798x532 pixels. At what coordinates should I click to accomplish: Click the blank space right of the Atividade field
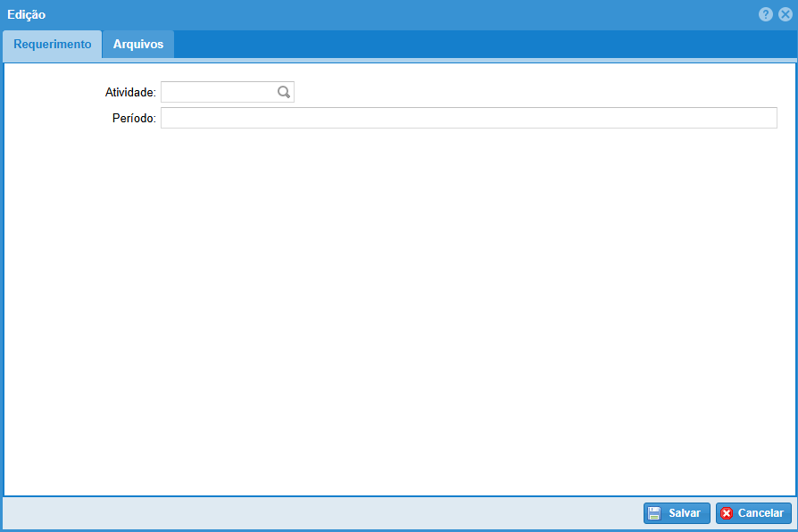click(536, 92)
